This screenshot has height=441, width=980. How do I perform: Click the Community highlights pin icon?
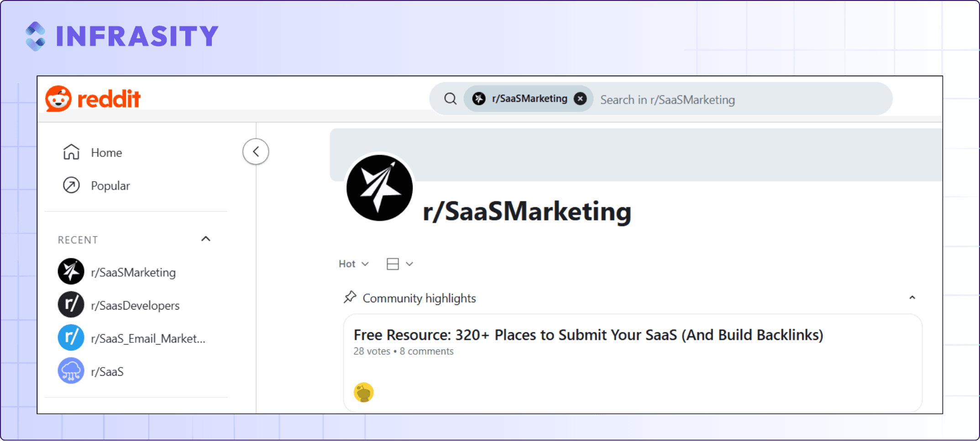point(350,297)
